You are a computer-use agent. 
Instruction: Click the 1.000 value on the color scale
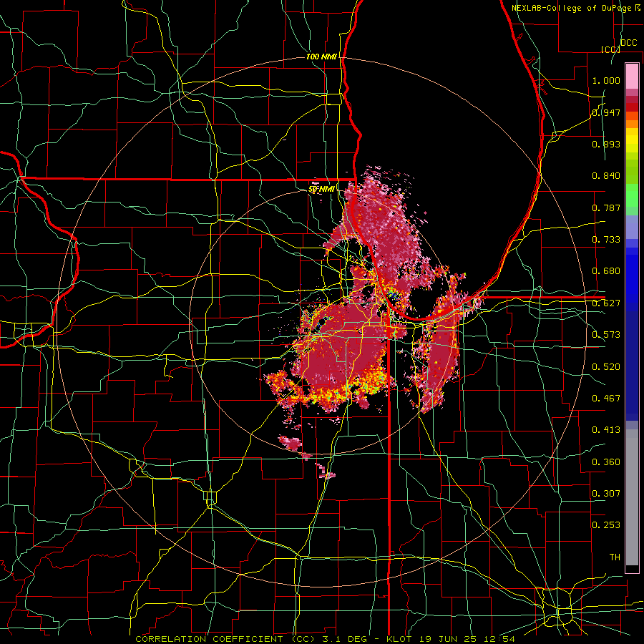click(x=606, y=80)
